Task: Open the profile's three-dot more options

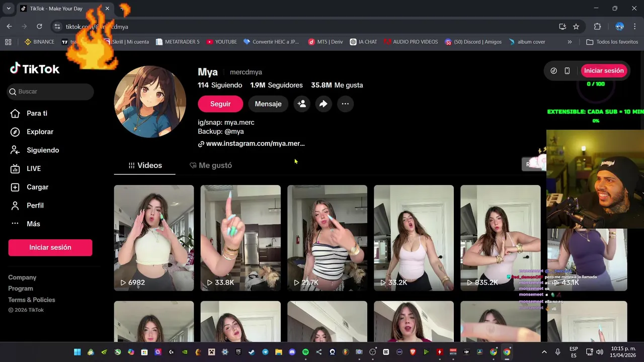Action: coord(345,104)
